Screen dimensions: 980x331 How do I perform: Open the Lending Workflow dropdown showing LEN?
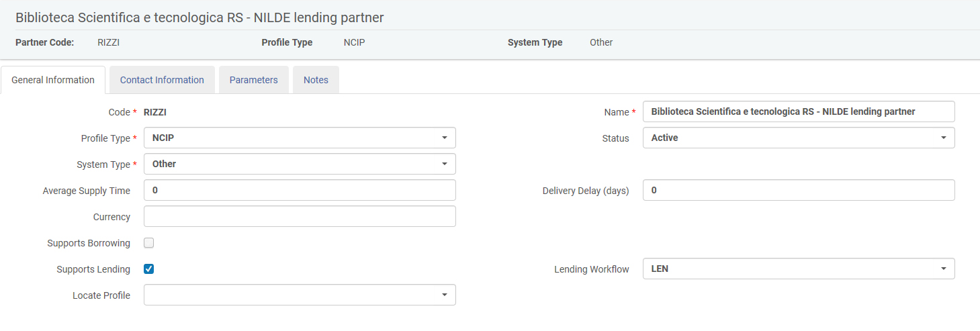point(799,269)
